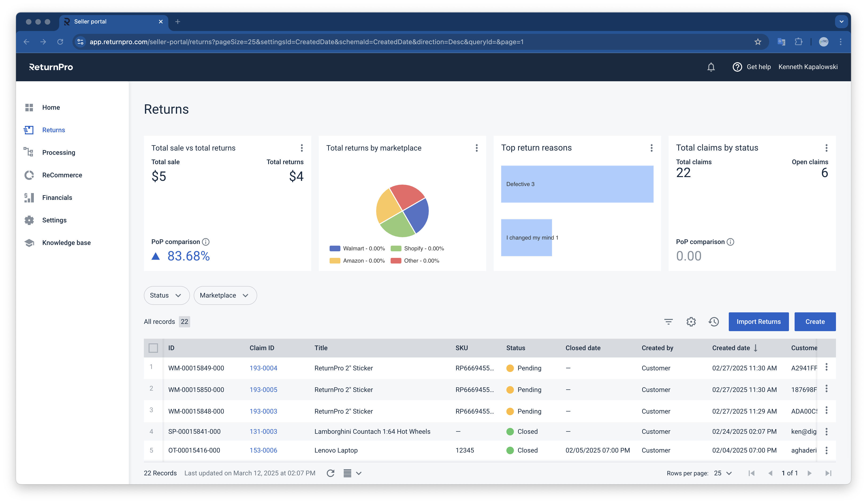Image resolution: width=867 pixels, height=504 pixels.
Task: Click the Import Returns button
Action: tap(758, 322)
